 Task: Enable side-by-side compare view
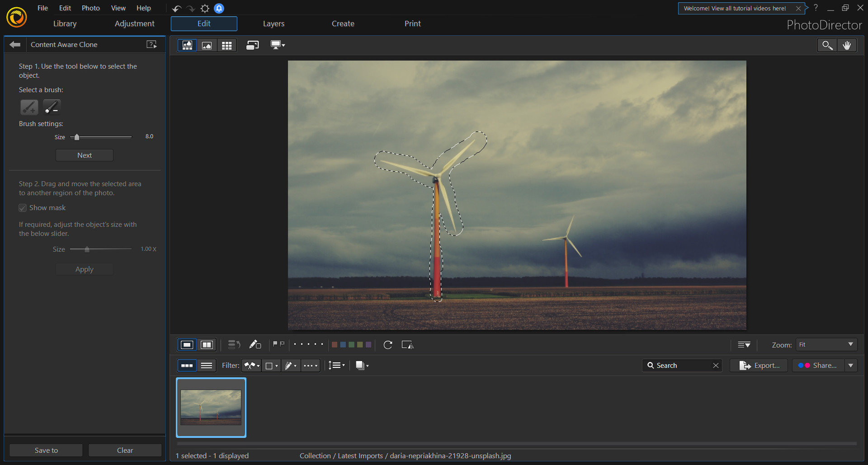point(207,344)
